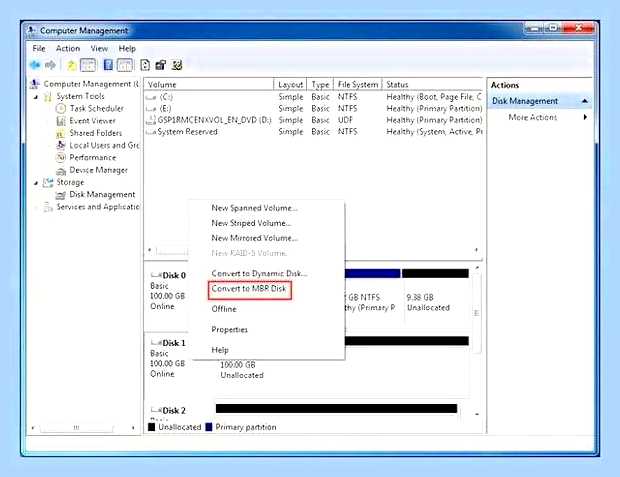Select Convert to MBR Disk option
The width and height of the screenshot is (620, 477).
[250, 290]
